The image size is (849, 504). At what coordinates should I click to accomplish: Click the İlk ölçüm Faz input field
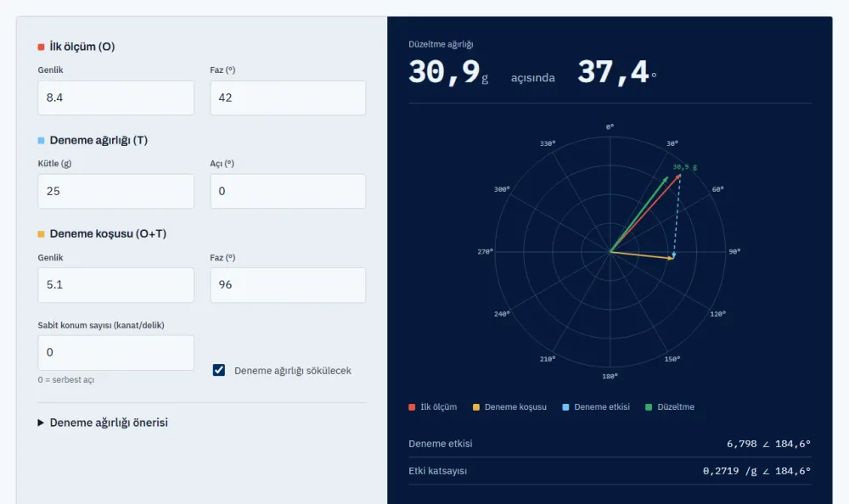pyautogui.click(x=288, y=98)
